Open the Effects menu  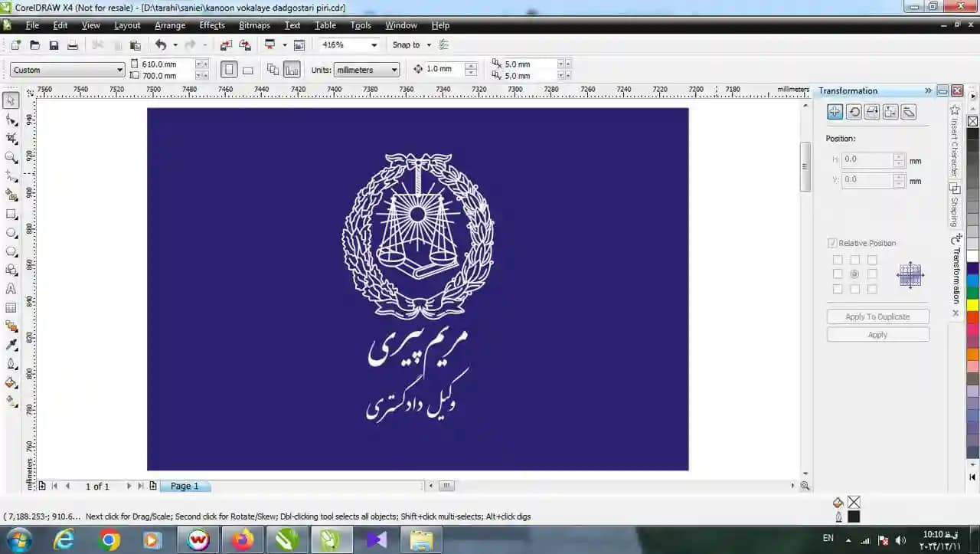[212, 25]
